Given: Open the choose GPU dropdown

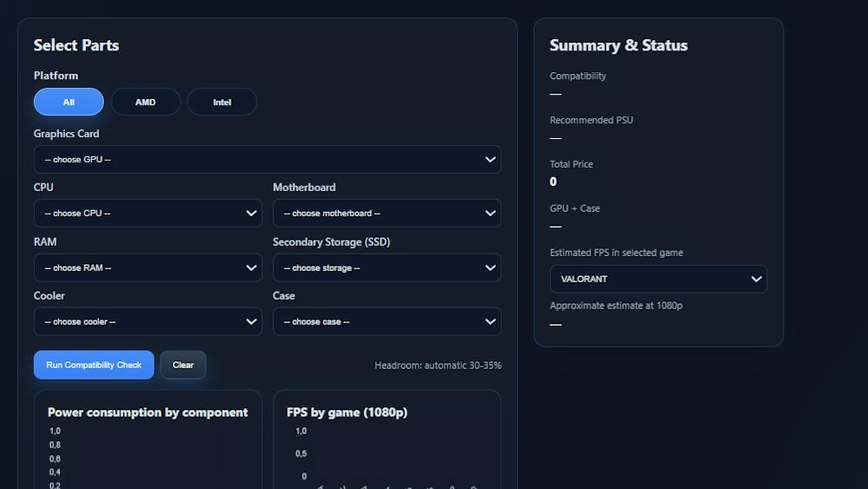Looking at the screenshot, I should pyautogui.click(x=267, y=160).
